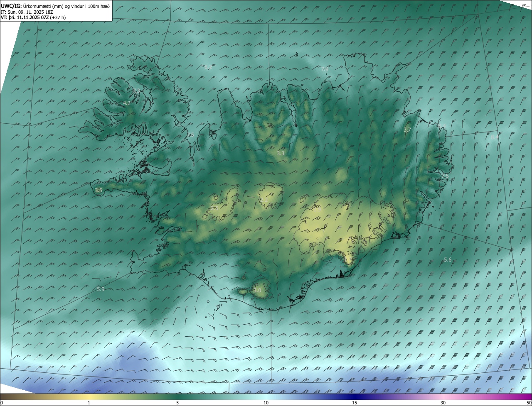Screen dimensions: 532x406
Task: Click the UWC/IG map title line
Action: point(55,6)
